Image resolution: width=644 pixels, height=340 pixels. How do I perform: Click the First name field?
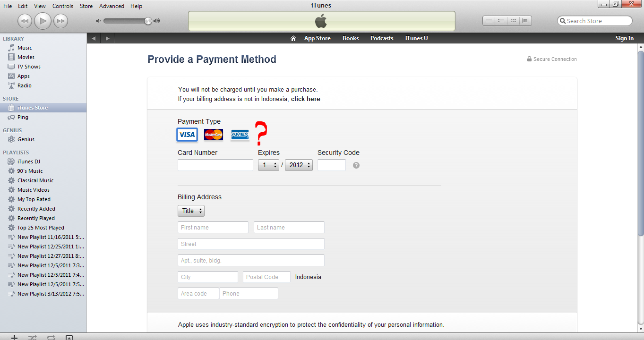[213, 228]
